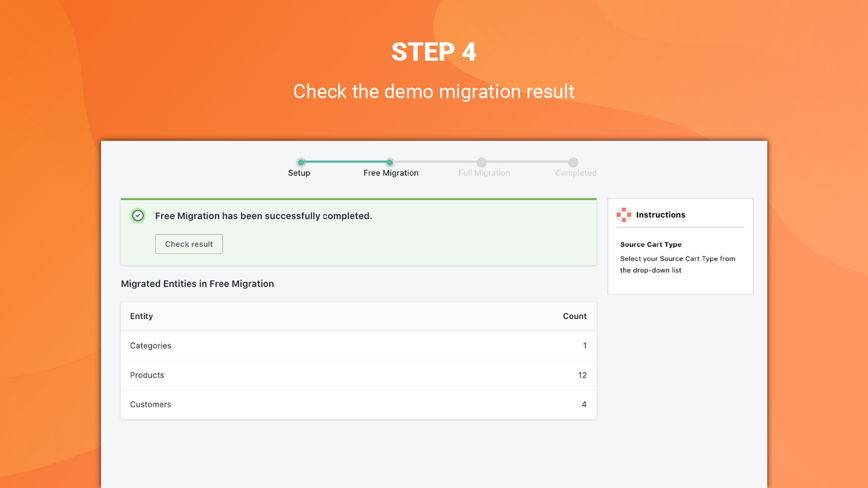Click the Completed stepper label text

pos(575,173)
